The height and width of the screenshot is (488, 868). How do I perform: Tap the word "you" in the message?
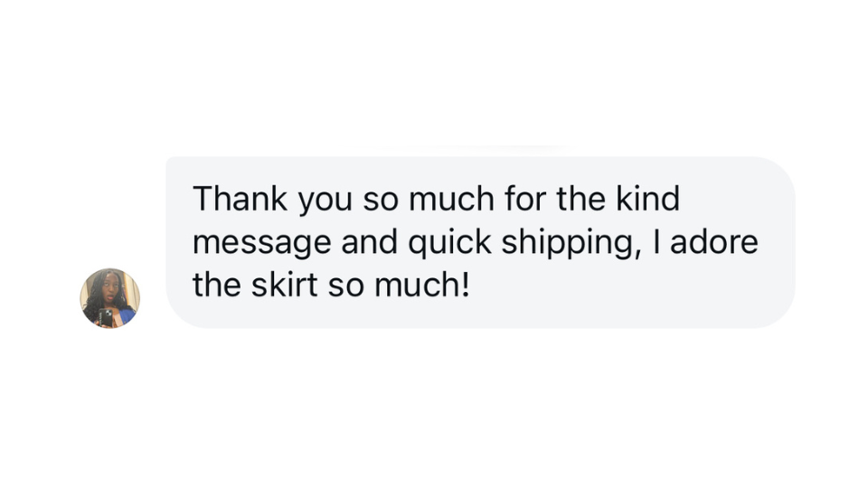coord(322,201)
